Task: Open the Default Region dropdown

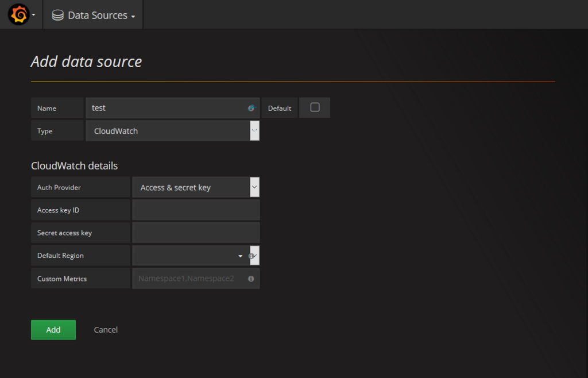Action: [x=189, y=256]
